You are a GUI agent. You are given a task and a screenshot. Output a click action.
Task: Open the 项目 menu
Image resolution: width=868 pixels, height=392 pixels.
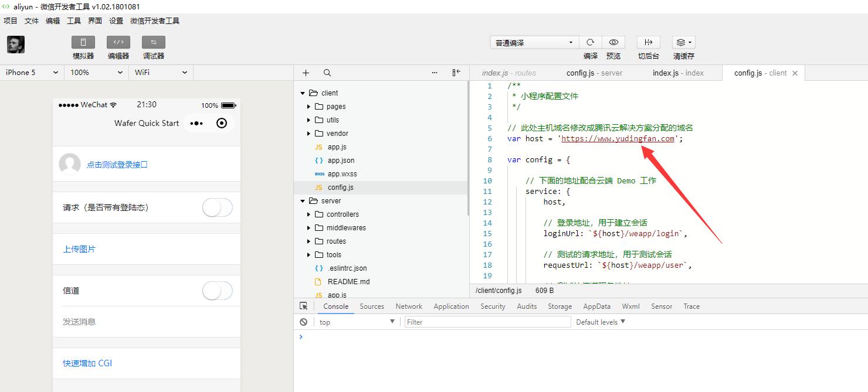click(11, 21)
